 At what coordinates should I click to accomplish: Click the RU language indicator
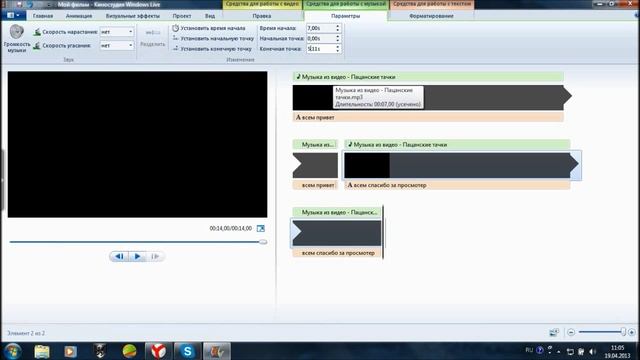[529, 350]
